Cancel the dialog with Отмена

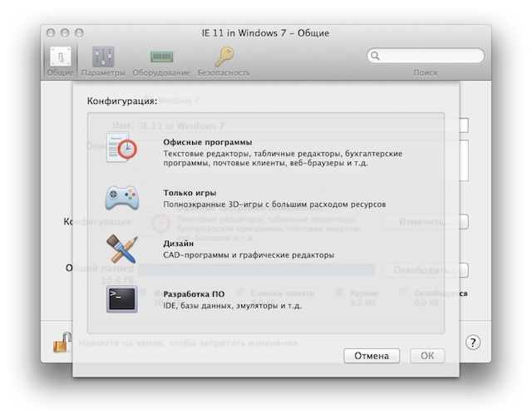coord(372,356)
